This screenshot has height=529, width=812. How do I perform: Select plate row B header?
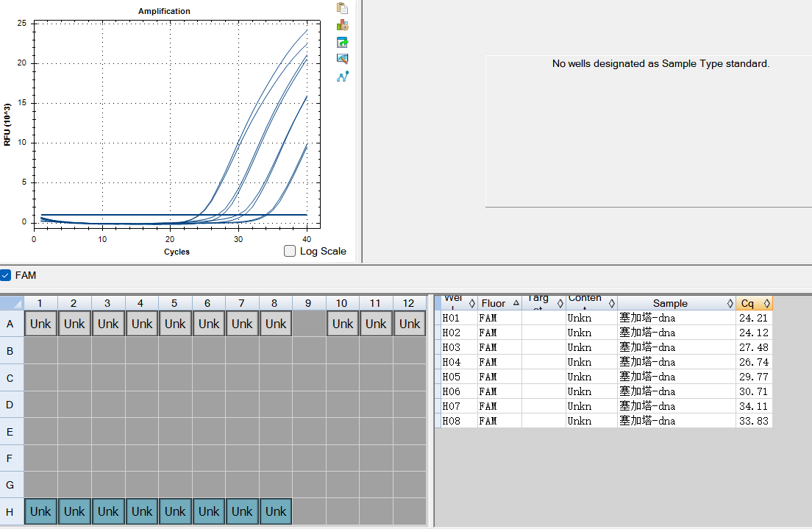[10, 351]
